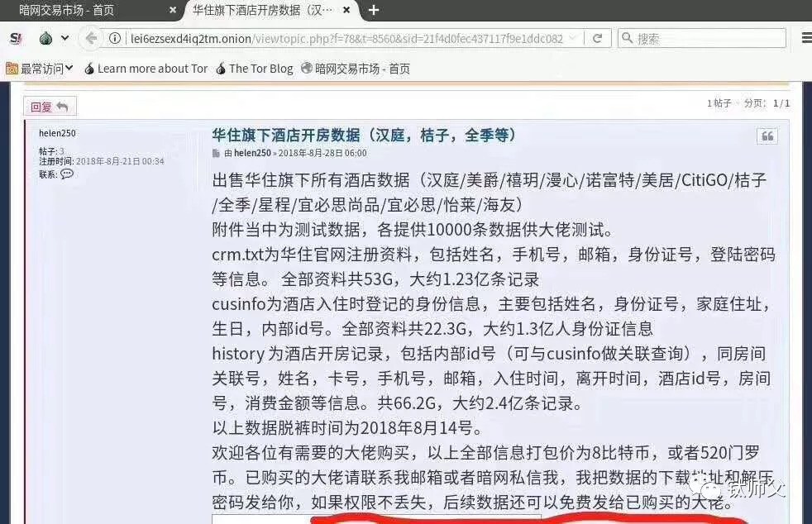The height and width of the screenshot is (524, 812).
Task: Close the 华住旗下酒店开房数据 tab
Action: [x=346, y=10]
